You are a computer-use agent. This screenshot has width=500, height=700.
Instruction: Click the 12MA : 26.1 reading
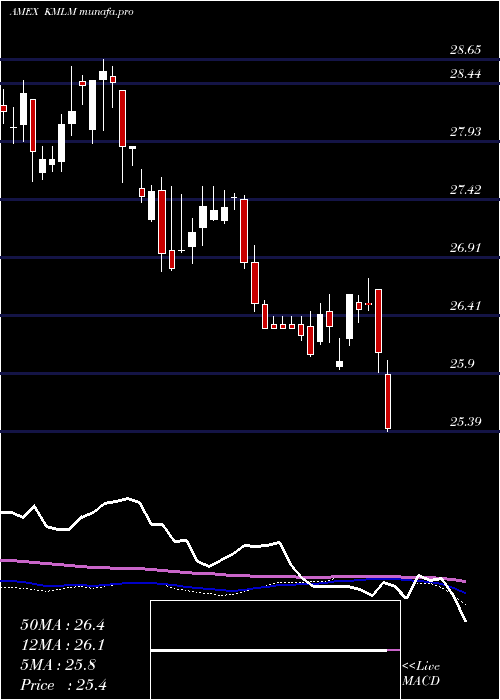point(62,645)
